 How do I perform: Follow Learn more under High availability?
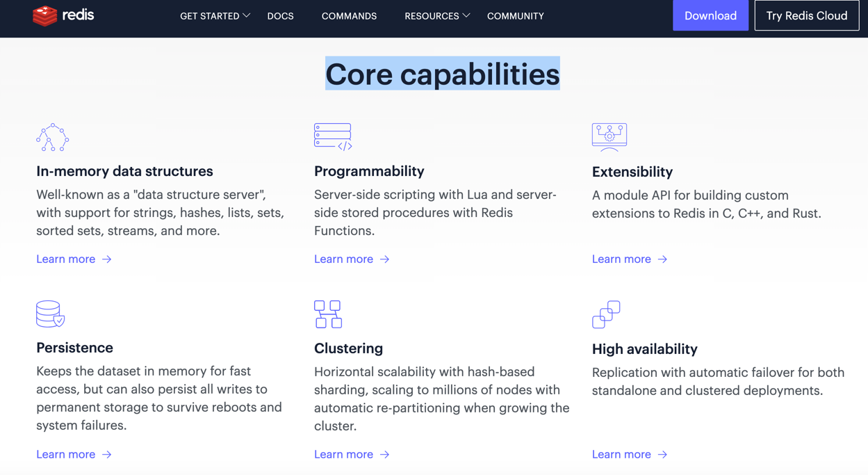(x=630, y=454)
